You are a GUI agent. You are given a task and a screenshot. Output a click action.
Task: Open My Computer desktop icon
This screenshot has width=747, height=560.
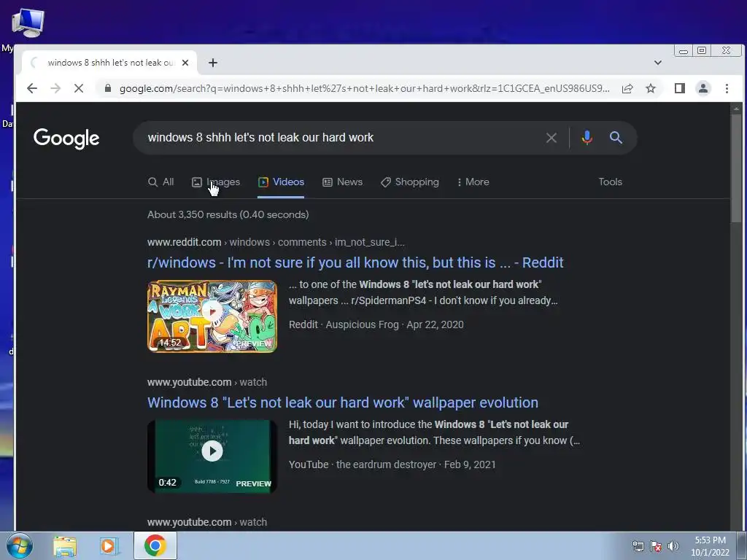click(x=28, y=23)
